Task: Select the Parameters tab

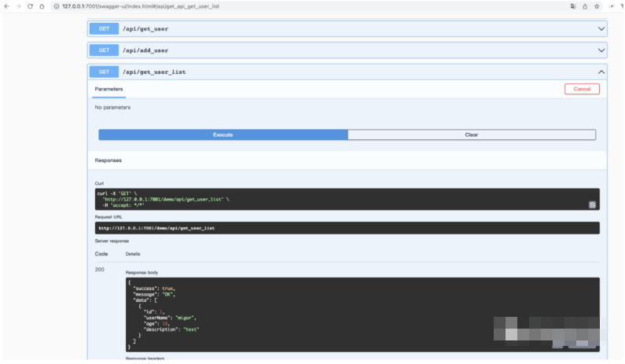Action: (108, 89)
